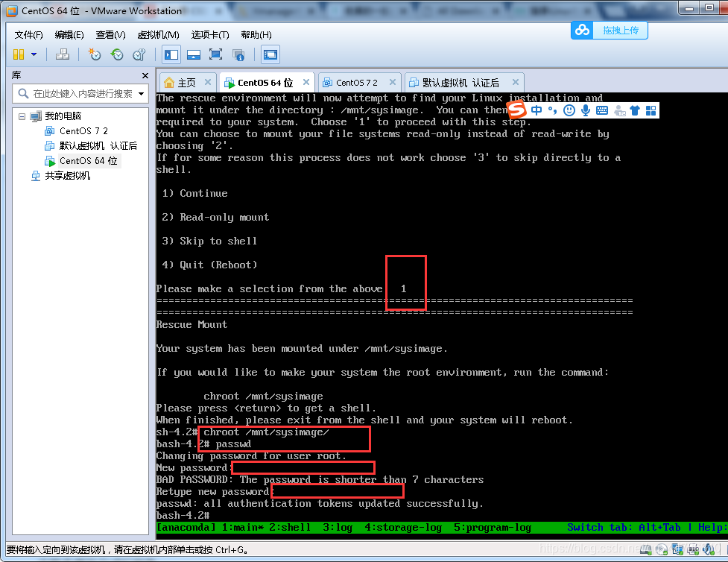Click the Unity mode toolbar icon
The width and height of the screenshot is (728, 562).
(x=238, y=55)
